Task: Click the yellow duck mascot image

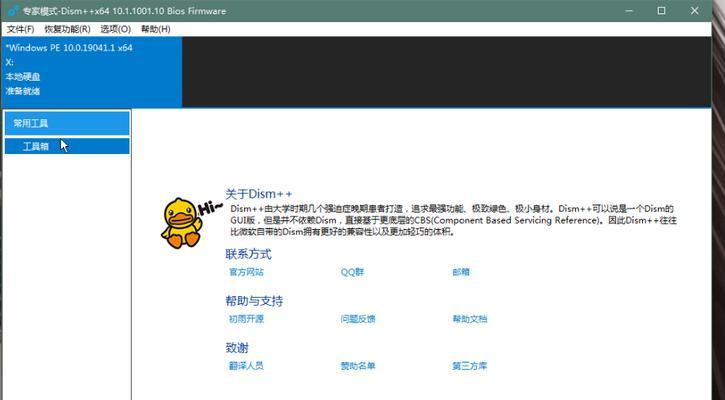Action: coord(183,223)
